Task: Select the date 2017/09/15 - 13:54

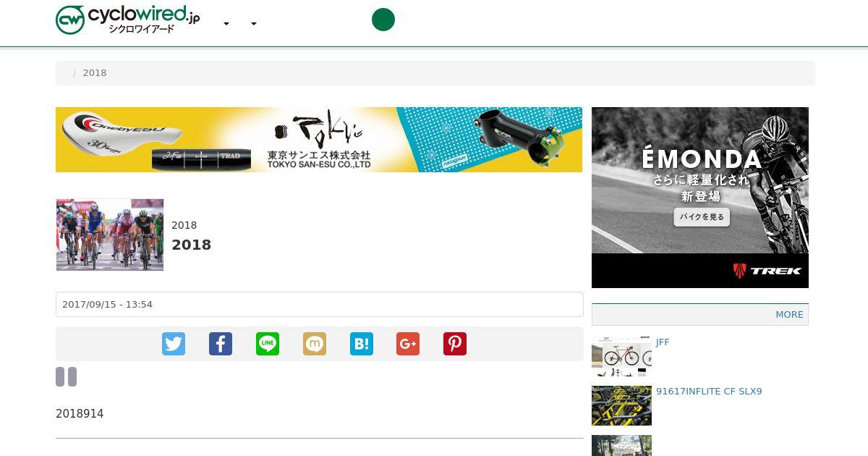Action: tap(107, 305)
